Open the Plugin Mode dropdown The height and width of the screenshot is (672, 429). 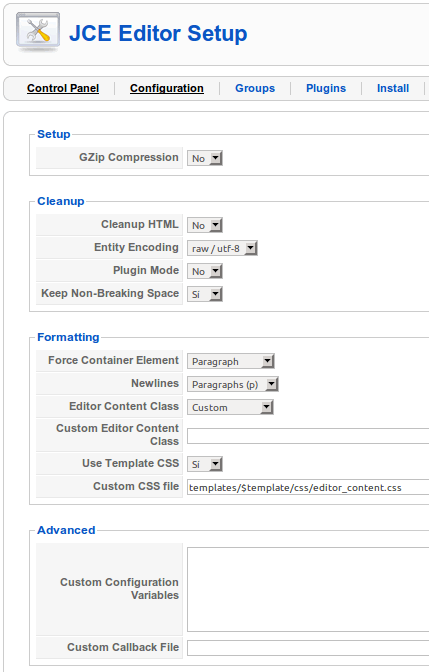(x=205, y=271)
